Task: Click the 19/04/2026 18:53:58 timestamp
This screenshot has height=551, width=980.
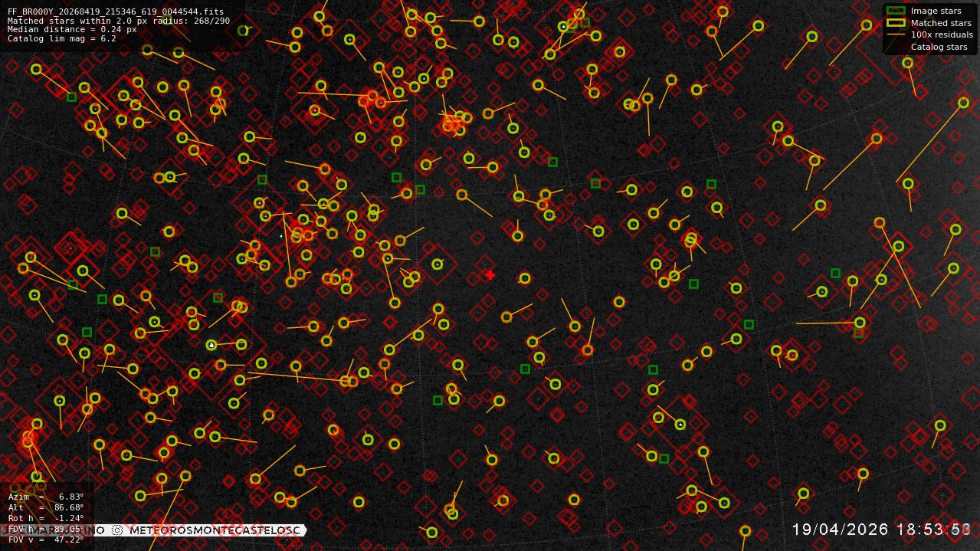Action: [881, 530]
